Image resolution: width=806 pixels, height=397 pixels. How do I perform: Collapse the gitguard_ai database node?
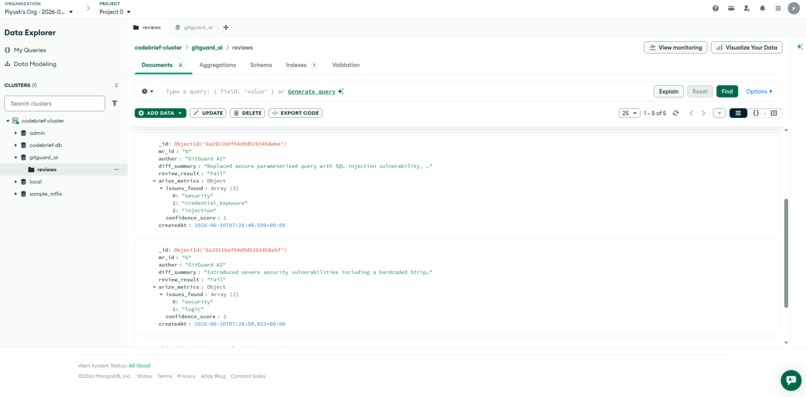pos(16,157)
